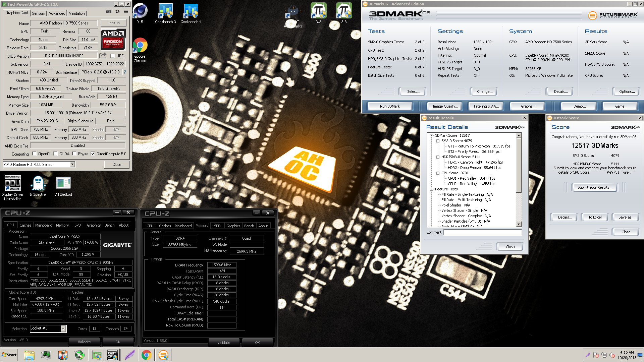
Task: Click the To Excel button
Action: click(595, 217)
